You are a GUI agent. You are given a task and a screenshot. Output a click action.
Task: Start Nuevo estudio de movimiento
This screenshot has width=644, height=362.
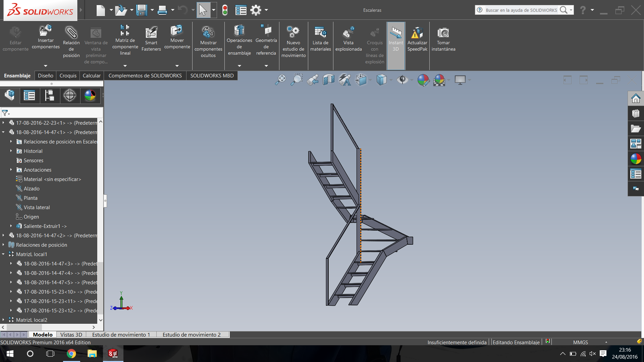pyautogui.click(x=293, y=33)
